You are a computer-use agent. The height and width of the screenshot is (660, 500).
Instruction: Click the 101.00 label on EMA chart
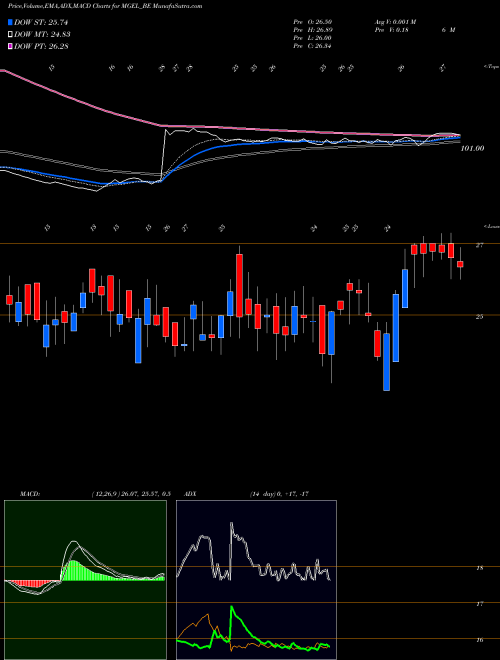tap(472, 148)
